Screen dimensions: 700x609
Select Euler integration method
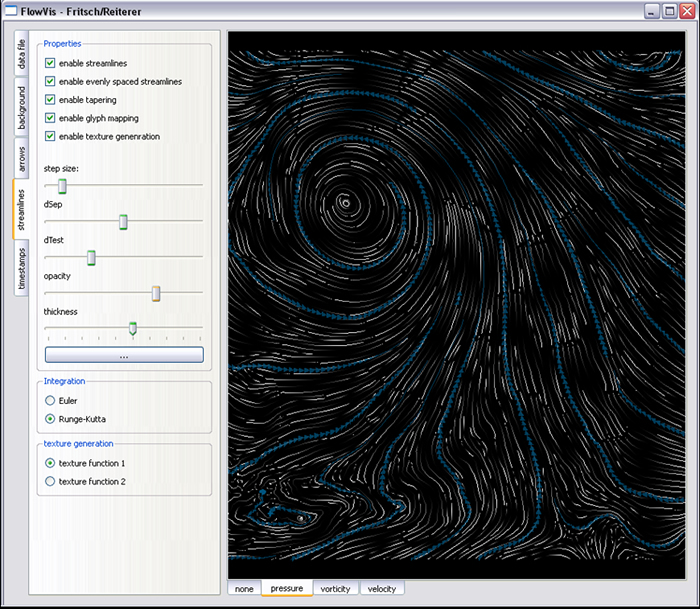click(x=50, y=401)
